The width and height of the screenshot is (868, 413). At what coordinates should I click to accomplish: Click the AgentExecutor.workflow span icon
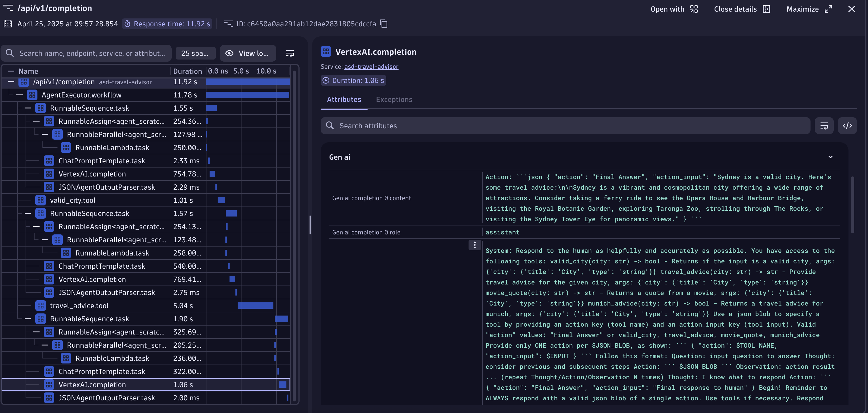[32, 95]
